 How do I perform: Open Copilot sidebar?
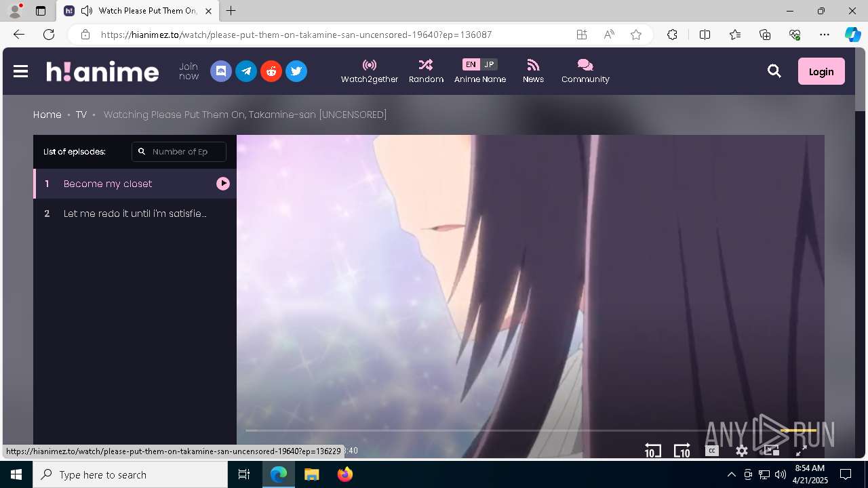coord(852,35)
